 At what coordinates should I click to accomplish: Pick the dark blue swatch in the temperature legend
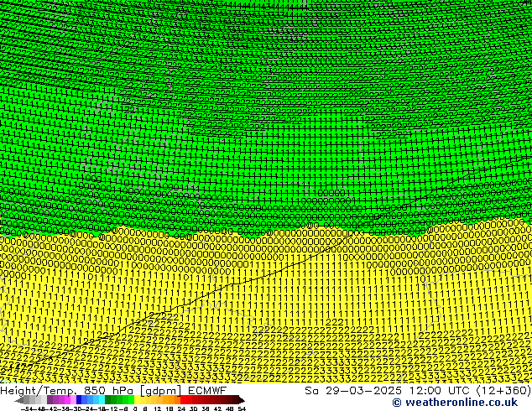pos(79,400)
